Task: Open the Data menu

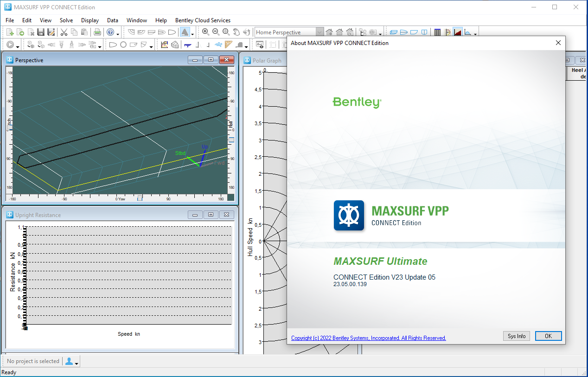Action: point(113,20)
